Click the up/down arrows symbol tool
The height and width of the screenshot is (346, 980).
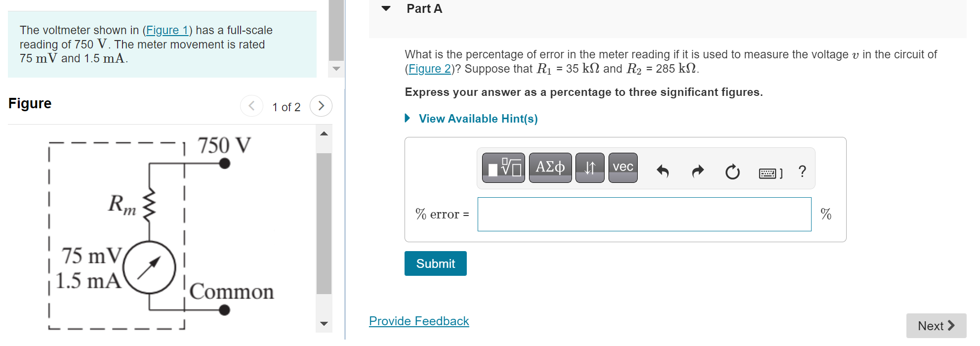coord(590,168)
